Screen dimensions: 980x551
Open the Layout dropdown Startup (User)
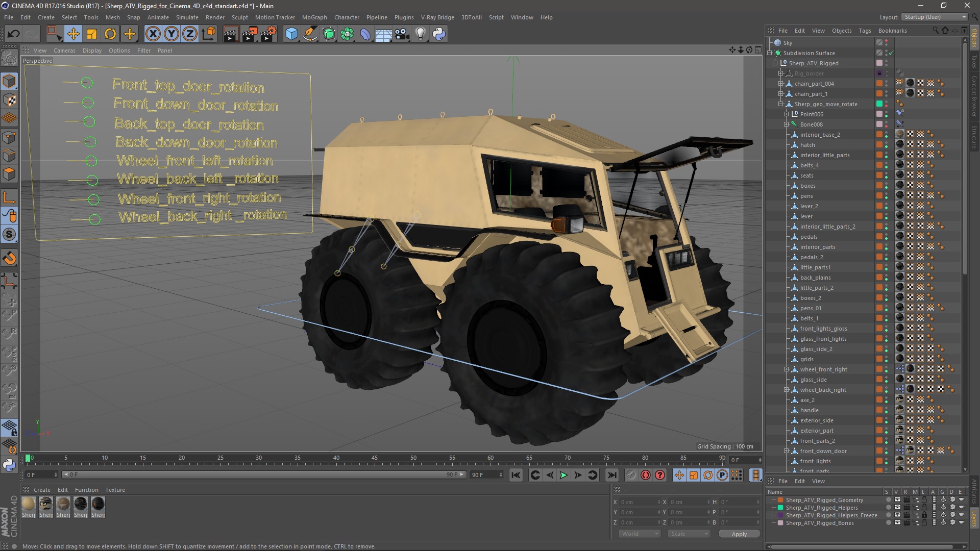[935, 17]
